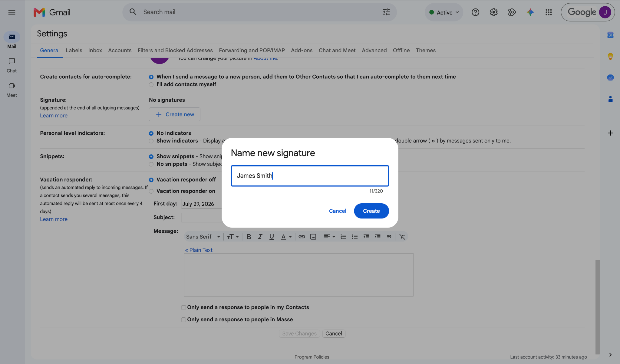
Task: Select Vacation responder on
Action: coord(151,191)
